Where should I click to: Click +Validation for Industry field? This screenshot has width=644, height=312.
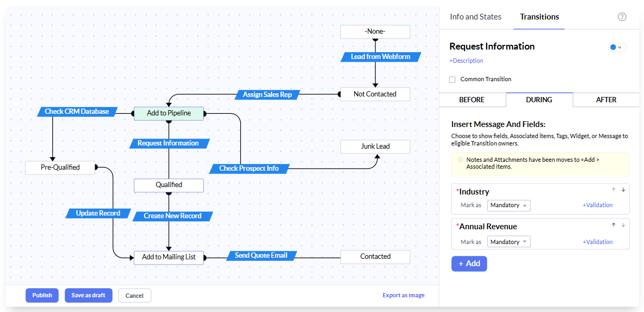tap(598, 206)
